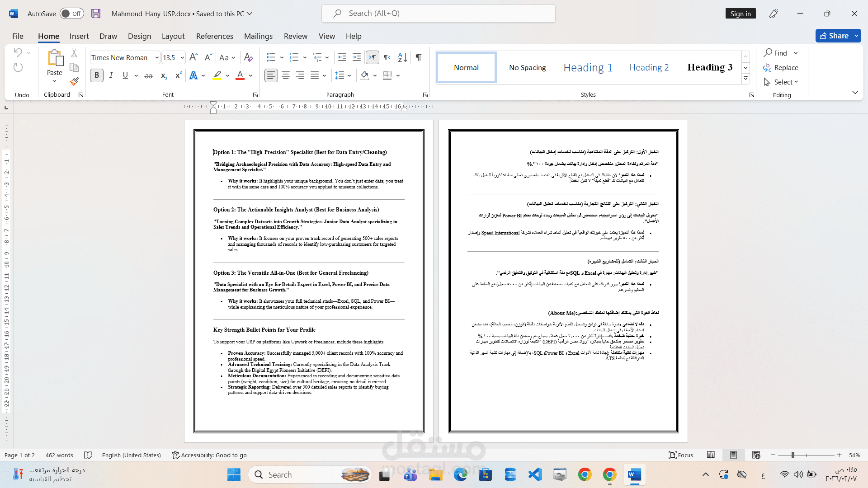The width and height of the screenshot is (868, 488).
Task: Apply the Heading 1 style
Action: (x=588, y=67)
